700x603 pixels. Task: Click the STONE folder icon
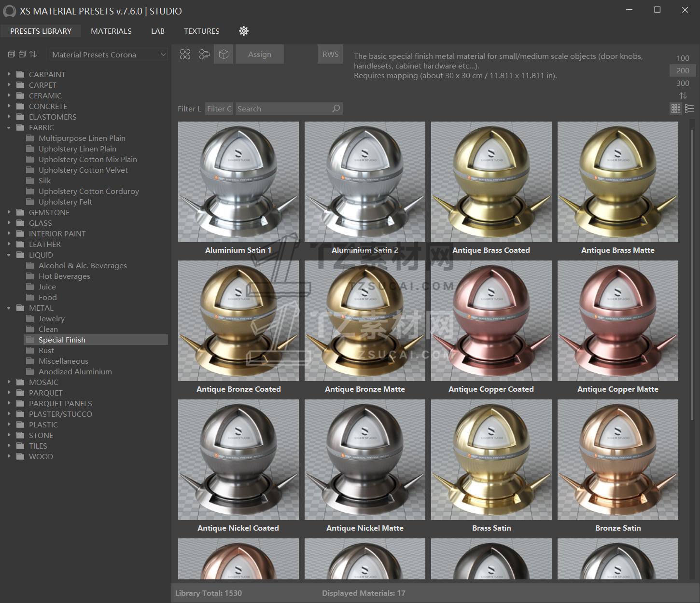[20, 435]
